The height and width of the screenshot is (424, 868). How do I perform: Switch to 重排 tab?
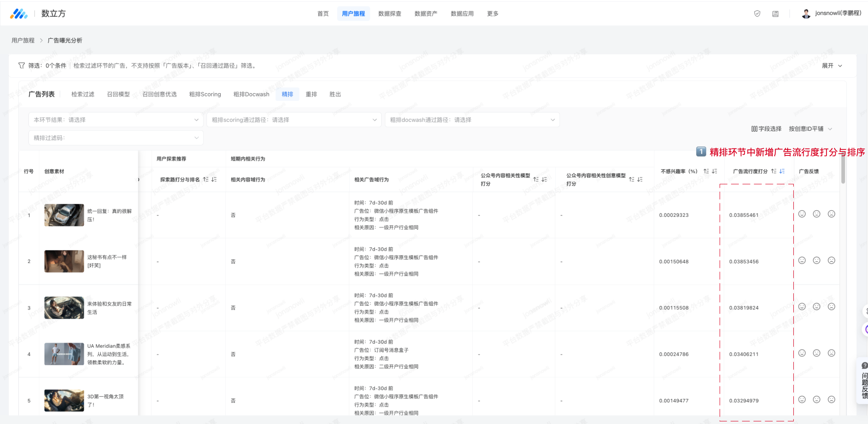(311, 94)
